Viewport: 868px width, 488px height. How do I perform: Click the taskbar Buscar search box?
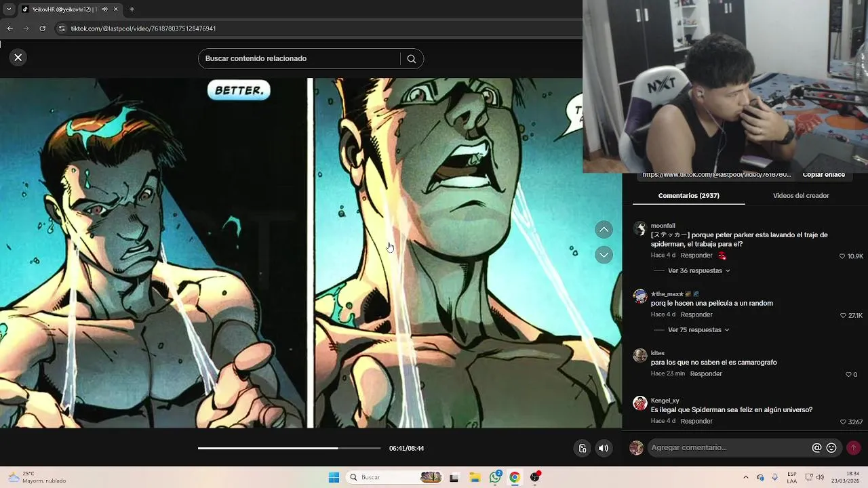[395, 478]
